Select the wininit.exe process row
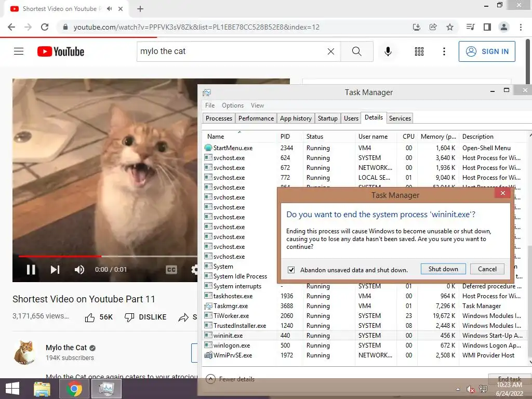The image size is (532, 399). point(364,336)
